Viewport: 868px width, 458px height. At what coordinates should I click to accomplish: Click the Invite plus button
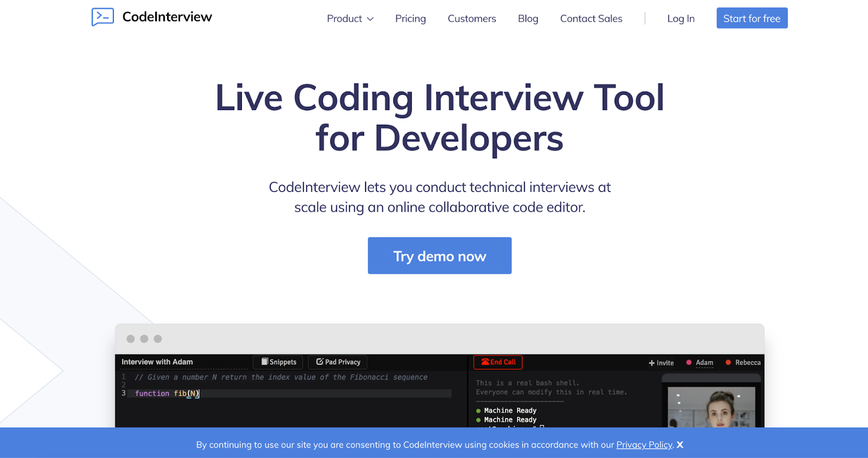pyautogui.click(x=661, y=363)
